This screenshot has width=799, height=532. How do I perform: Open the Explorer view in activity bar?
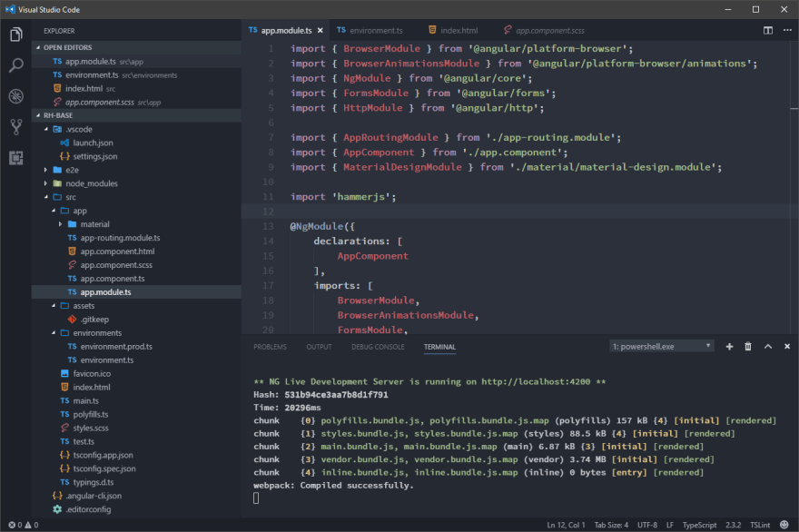point(15,34)
